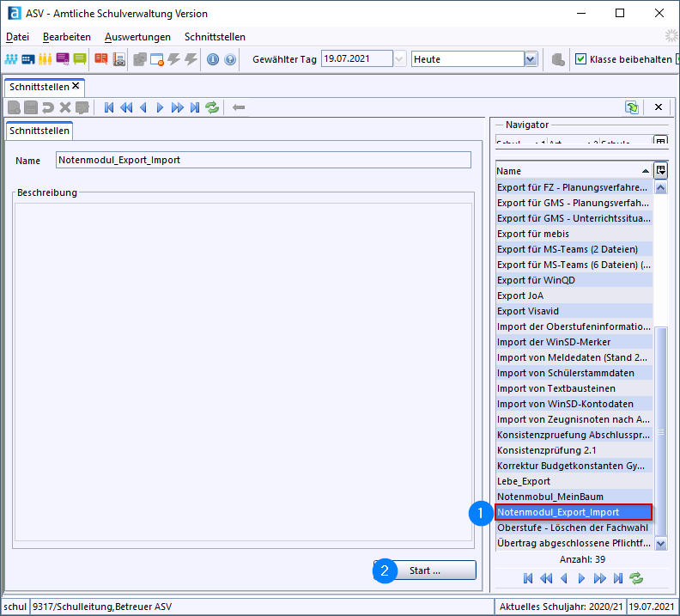Click the gray undo arrow icon
The height and width of the screenshot is (616, 680).
point(48,107)
